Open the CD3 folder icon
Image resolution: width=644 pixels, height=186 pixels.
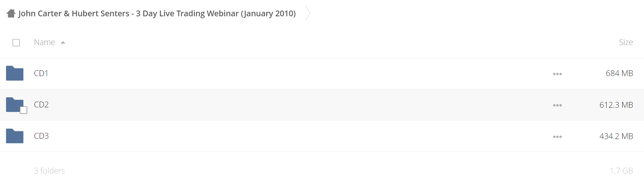[15, 136]
